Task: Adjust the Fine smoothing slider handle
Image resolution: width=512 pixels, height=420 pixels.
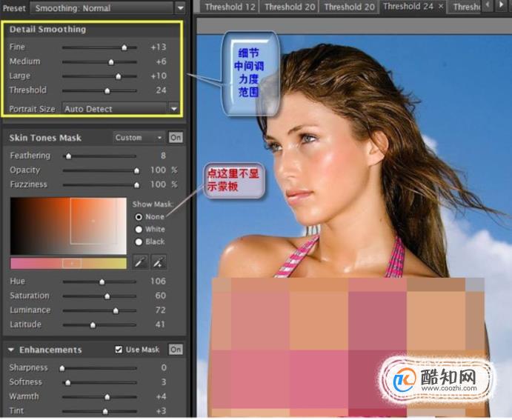Action: tap(124, 47)
